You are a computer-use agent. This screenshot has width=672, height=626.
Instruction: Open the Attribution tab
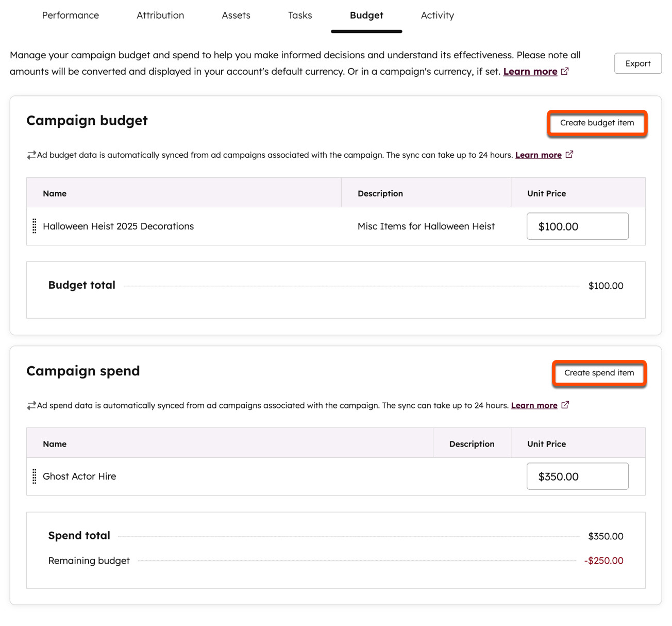click(x=160, y=15)
